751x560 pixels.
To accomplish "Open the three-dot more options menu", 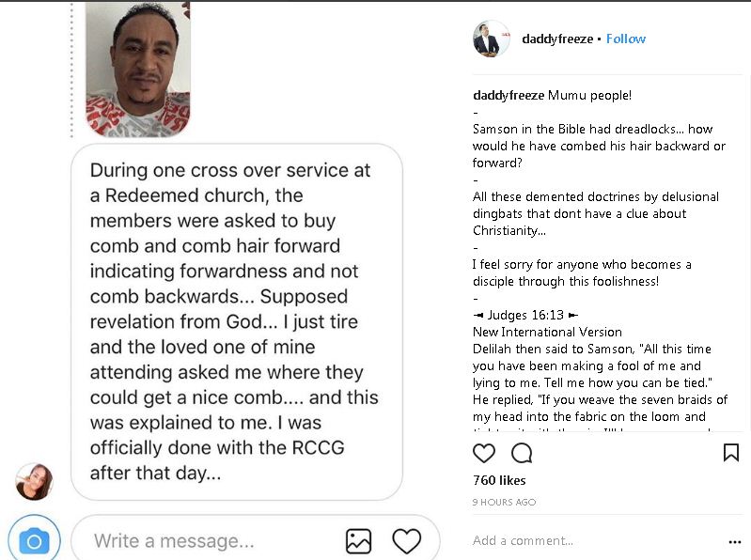I will 734,541.
